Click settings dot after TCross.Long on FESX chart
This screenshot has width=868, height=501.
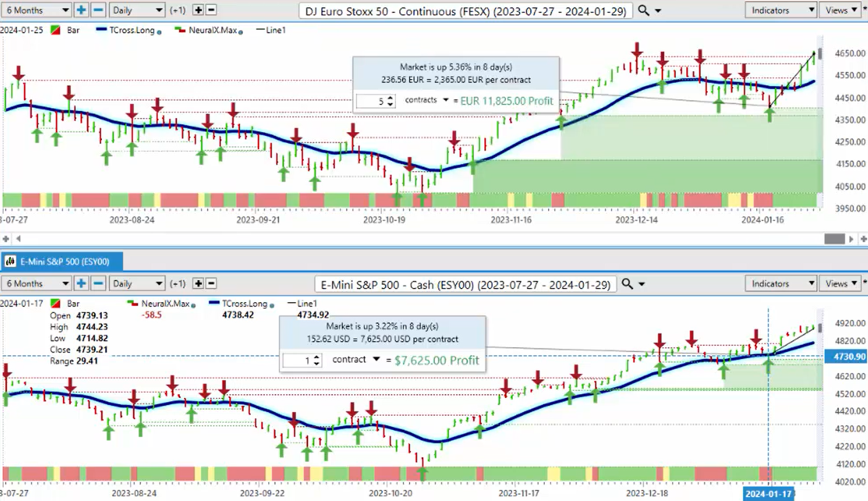pos(159,31)
